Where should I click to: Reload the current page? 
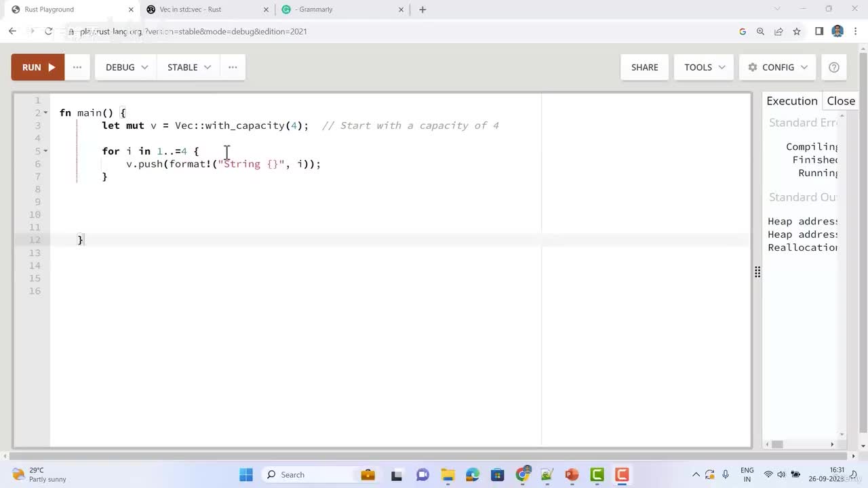(49, 31)
